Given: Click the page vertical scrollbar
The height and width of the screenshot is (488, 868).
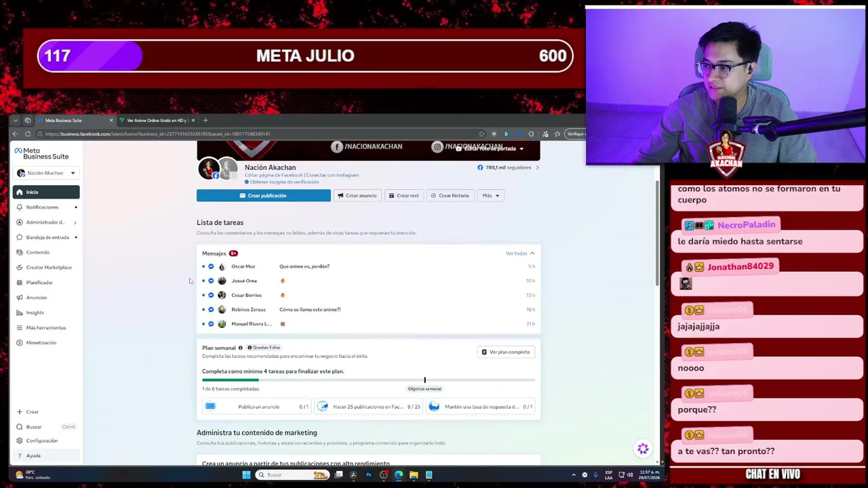Looking at the screenshot, I should [x=657, y=232].
